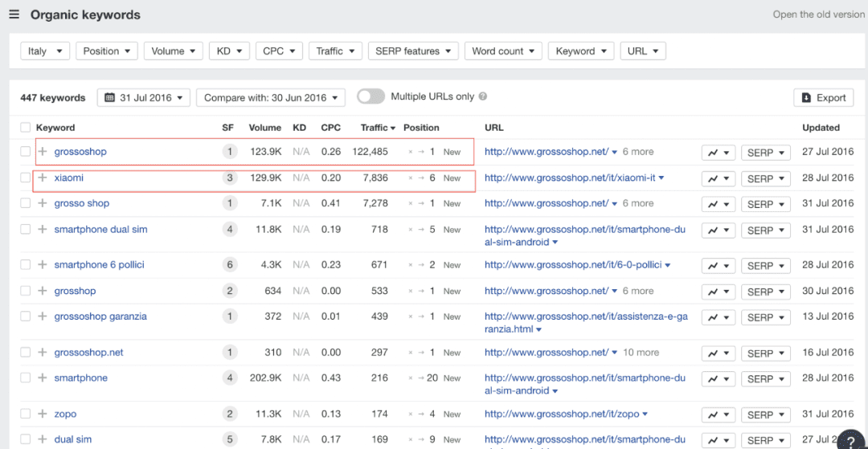The width and height of the screenshot is (868, 449).
Task: Expand the xiaomi-it URL arrow
Action: pyautogui.click(x=661, y=178)
